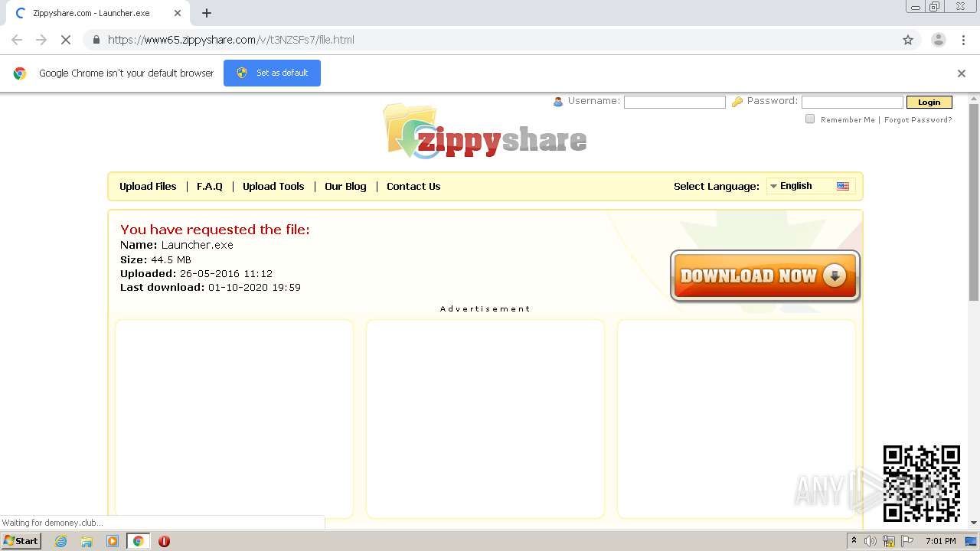The height and width of the screenshot is (551, 980).
Task: Open Contact Us page
Action: 413,186
